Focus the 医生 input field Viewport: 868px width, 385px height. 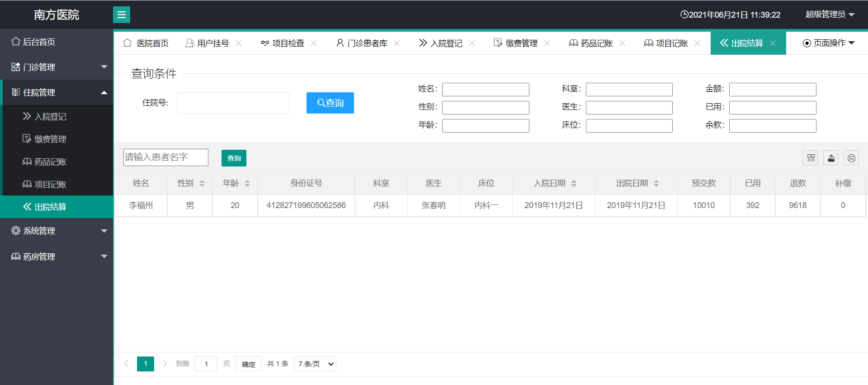629,108
